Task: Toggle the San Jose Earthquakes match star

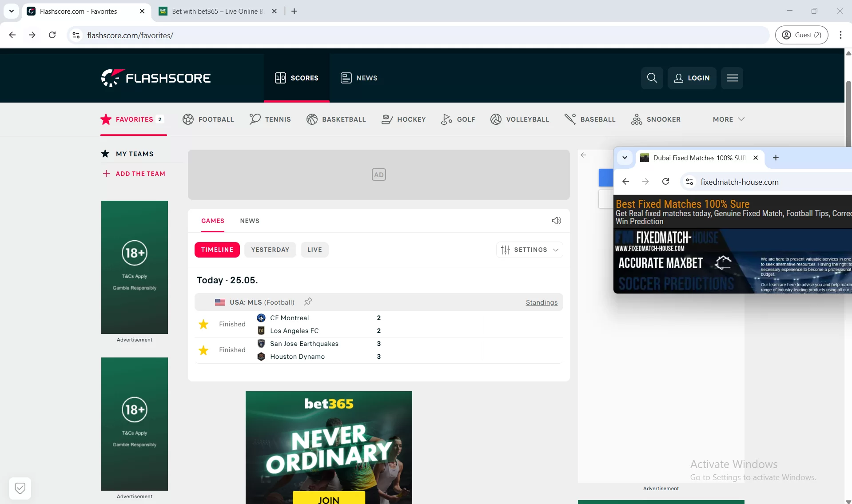Action: tap(203, 350)
